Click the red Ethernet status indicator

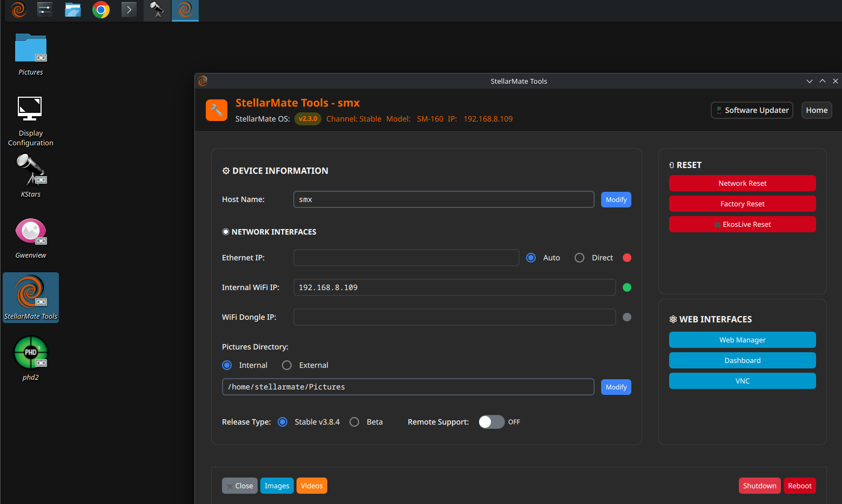(627, 258)
